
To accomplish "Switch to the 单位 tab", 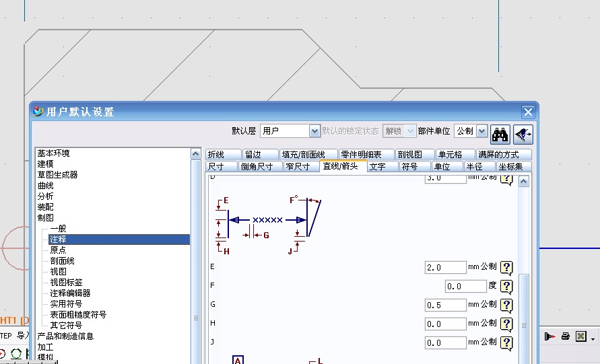I will pyautogui.click(x=448, y=167).
